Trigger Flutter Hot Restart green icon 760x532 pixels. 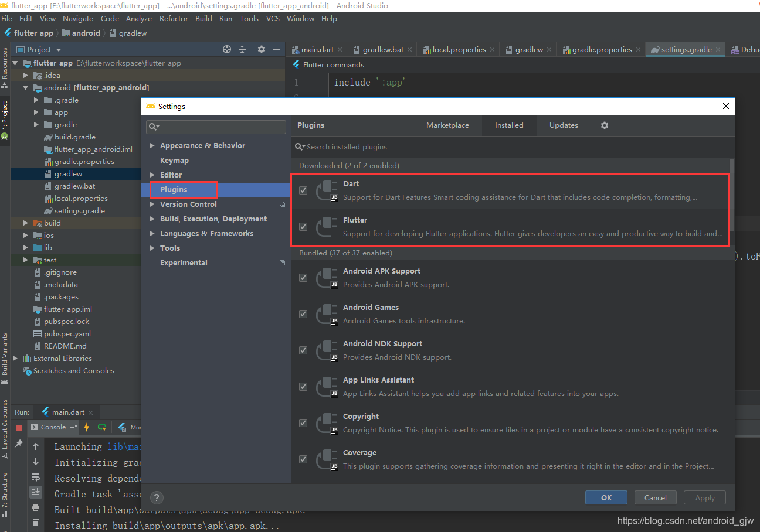102,427
